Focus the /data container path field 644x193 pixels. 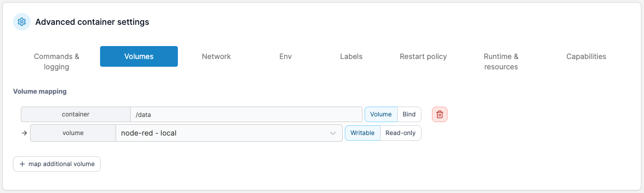coord(246,114)
